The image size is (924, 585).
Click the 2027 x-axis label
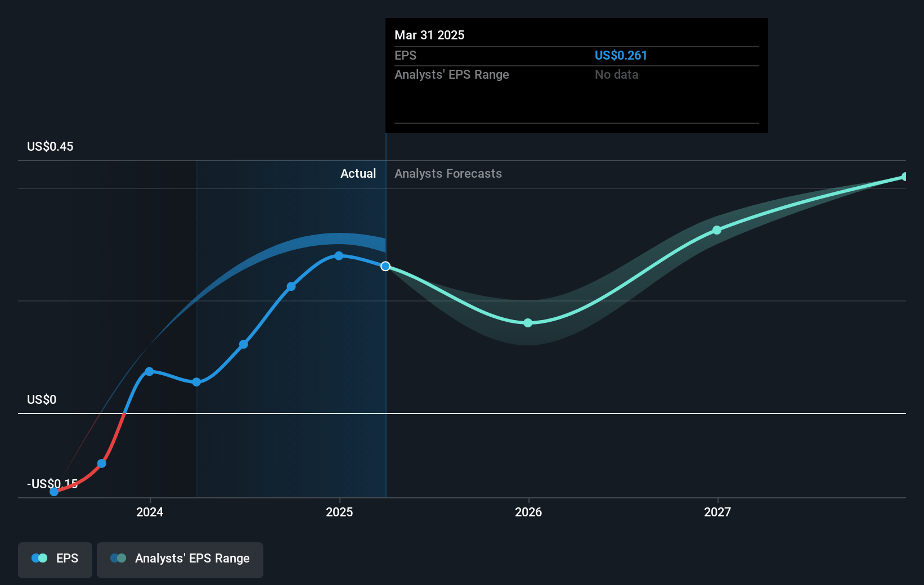tap(717, 512)
